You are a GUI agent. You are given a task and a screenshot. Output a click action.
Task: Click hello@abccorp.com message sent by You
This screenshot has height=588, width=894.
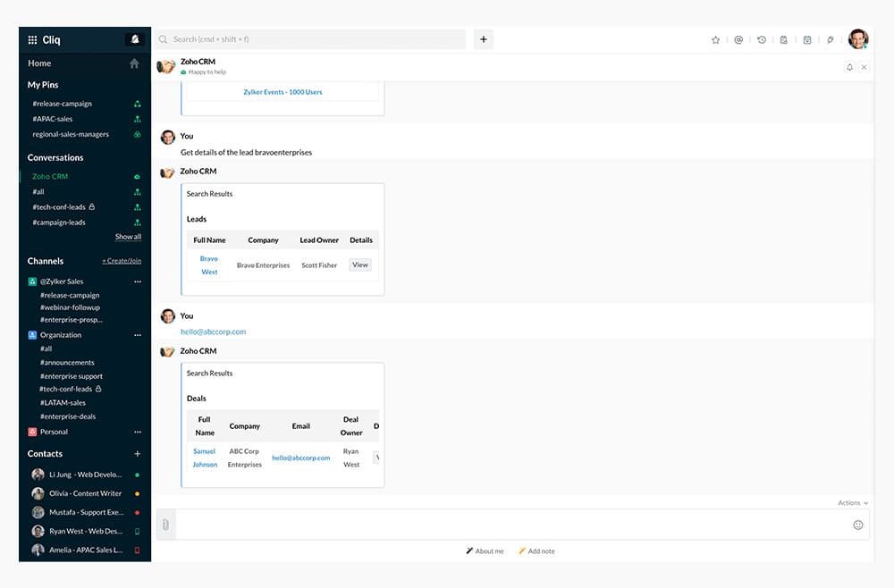point(214,332)
